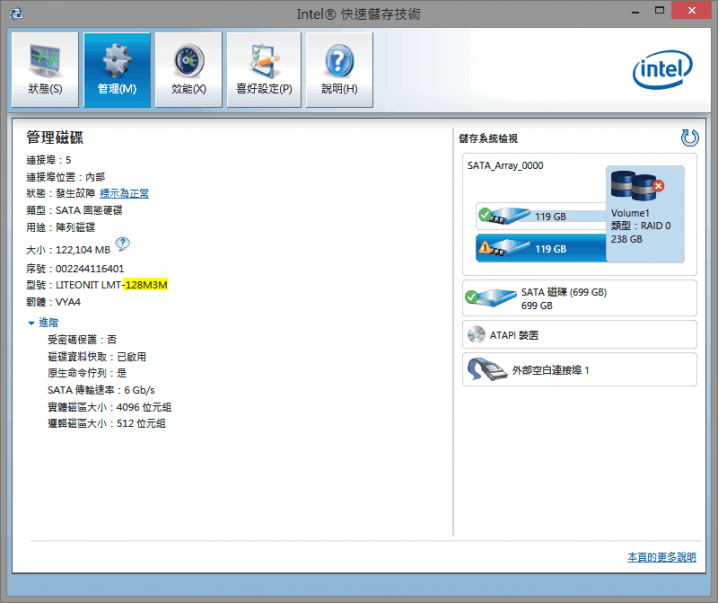
Task: Open the 說明(H) help tab
Action: pyautogui.click(x=339, y=70)
